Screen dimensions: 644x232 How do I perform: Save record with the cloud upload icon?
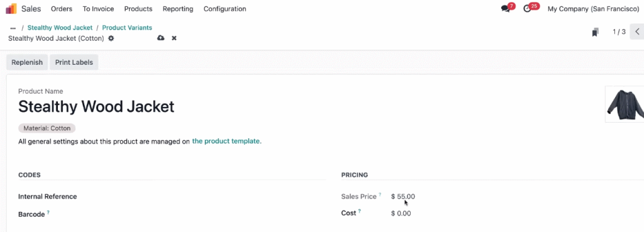tap(160, 38)
